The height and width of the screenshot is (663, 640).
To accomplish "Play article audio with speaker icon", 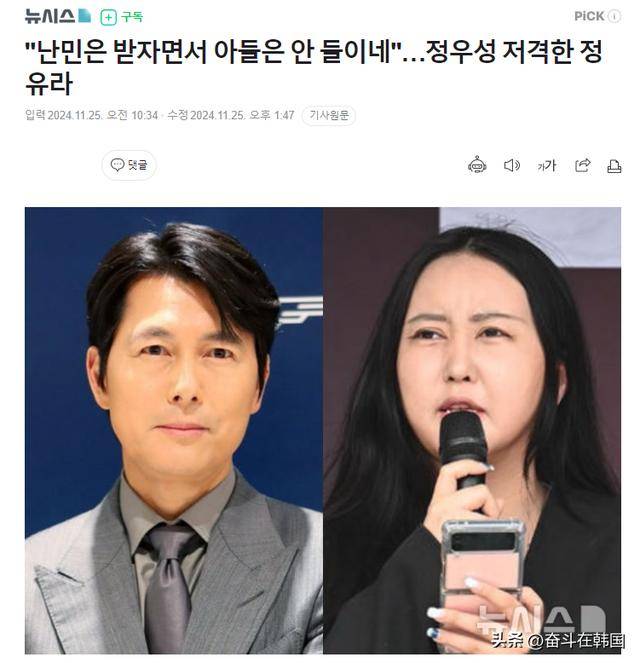I will point(511,165).
